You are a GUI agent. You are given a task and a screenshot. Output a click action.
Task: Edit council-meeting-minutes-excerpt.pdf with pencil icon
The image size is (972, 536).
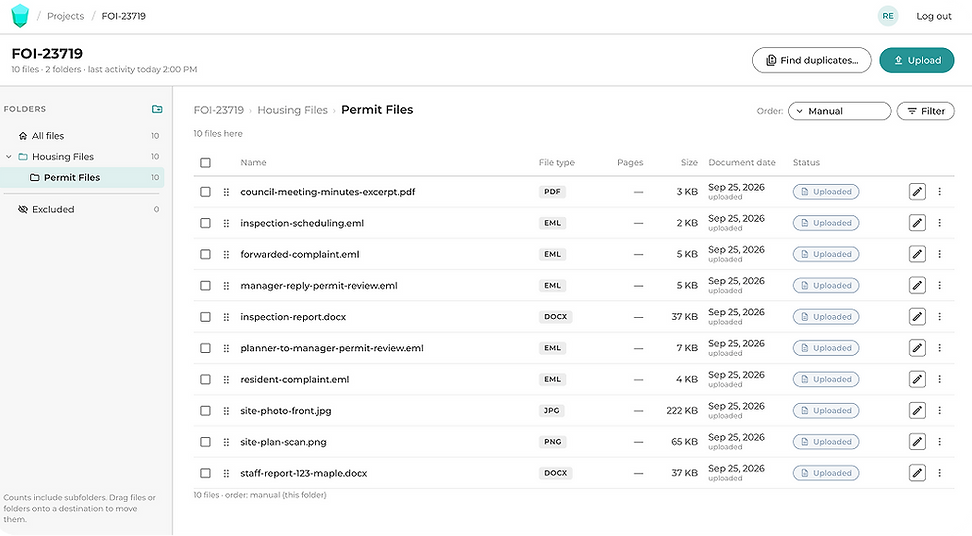(917, 192)
